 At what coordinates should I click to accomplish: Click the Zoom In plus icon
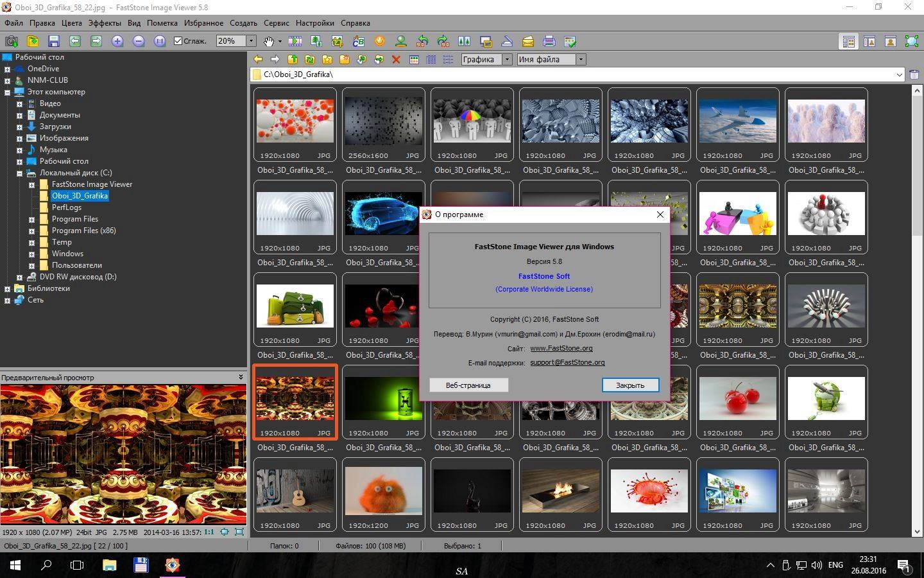[117, 41]
